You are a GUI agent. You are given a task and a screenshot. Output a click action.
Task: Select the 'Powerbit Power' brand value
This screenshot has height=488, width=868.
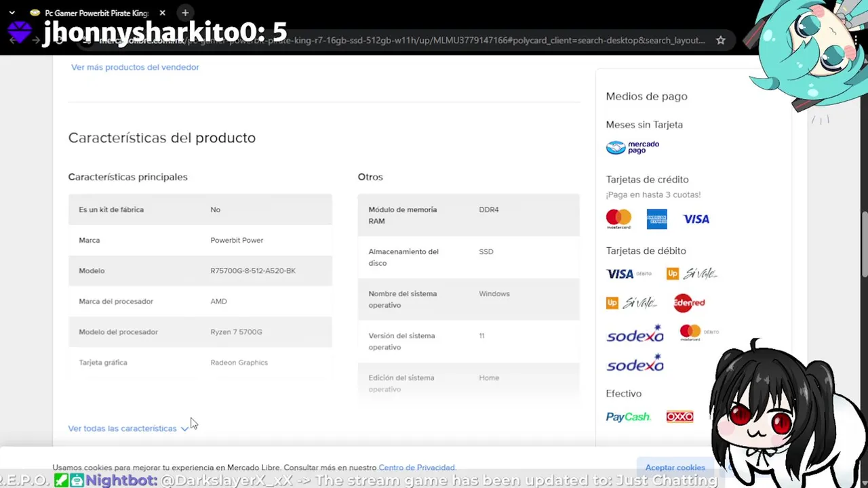point(237,240)
